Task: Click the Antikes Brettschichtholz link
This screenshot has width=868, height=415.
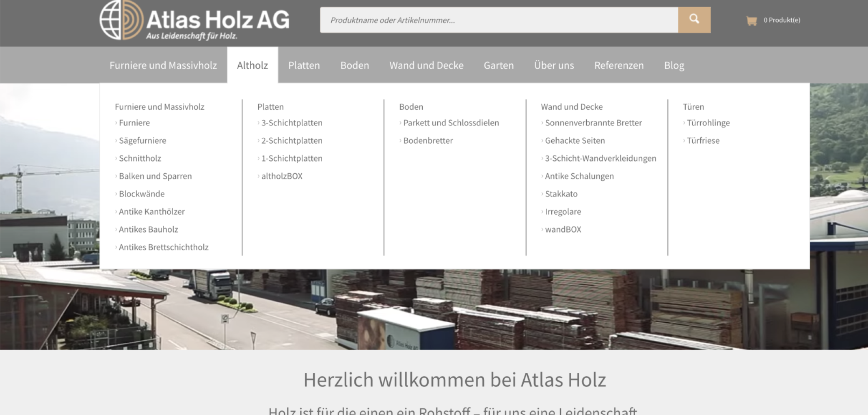Action: pyautogui.click(x=164, y=247)
